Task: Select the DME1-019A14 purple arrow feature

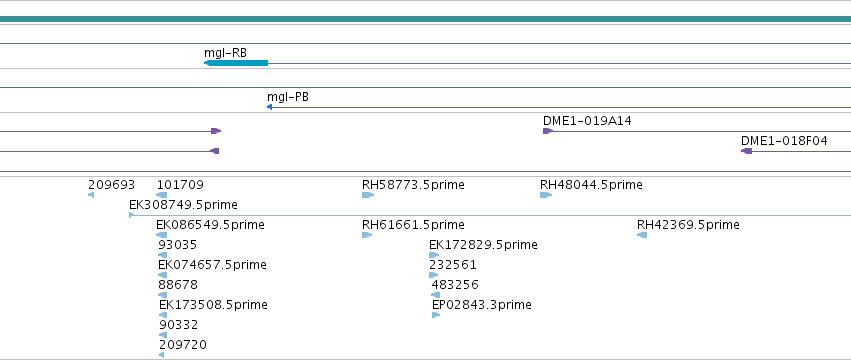Action: point(548,131)
